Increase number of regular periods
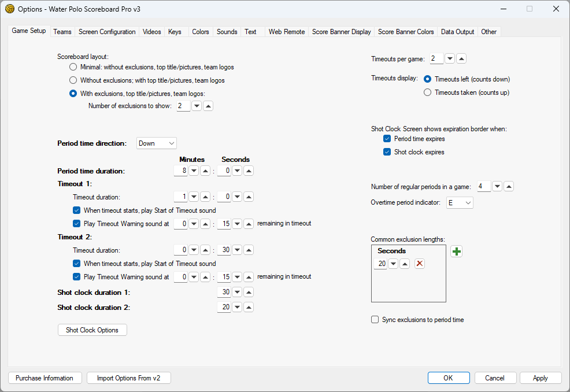Screen dimensions: 570x392 pos(509,187)
